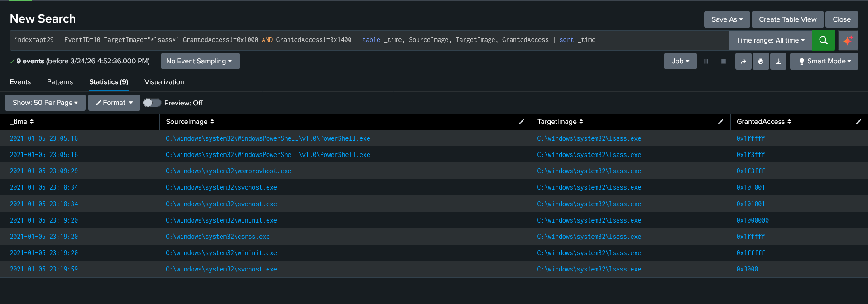Print the search results
This screenshot has width=868, height=304.
click(761, 61)
